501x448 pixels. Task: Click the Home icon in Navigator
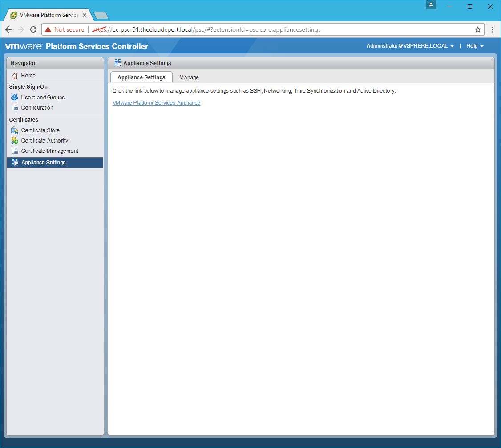(x=15, y=76)
